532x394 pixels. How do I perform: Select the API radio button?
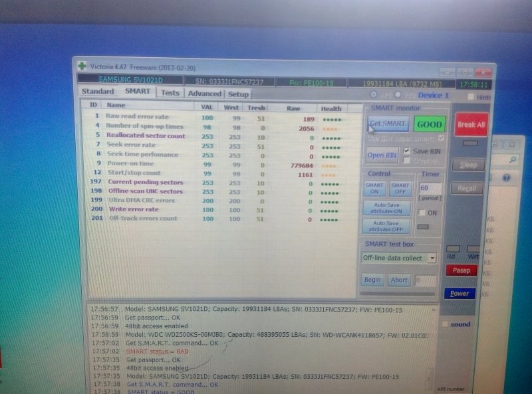click(373, 96)
